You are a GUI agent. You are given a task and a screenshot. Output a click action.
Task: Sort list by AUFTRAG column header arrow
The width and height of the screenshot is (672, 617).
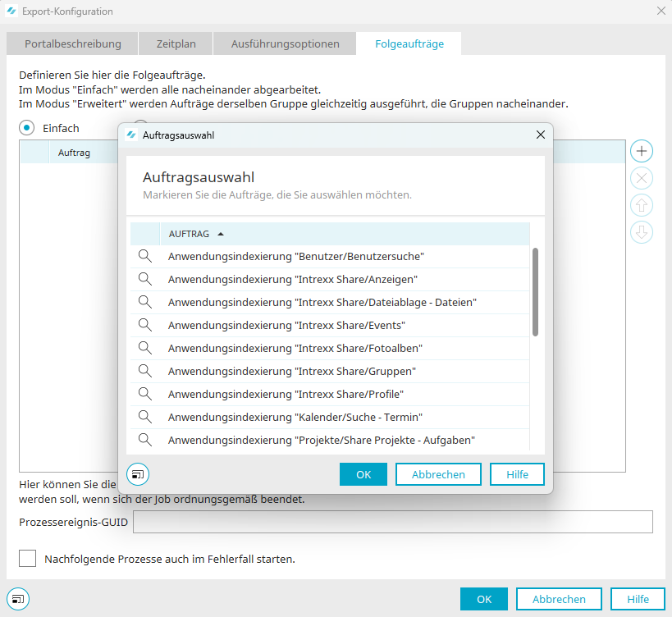click(221, 234)
